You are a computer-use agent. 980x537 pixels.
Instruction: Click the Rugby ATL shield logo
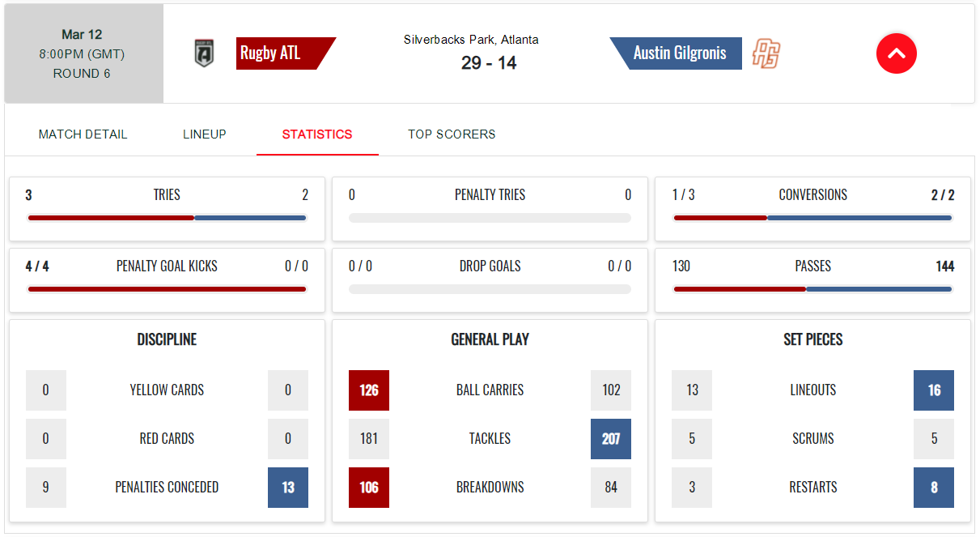tap(205, 53)
